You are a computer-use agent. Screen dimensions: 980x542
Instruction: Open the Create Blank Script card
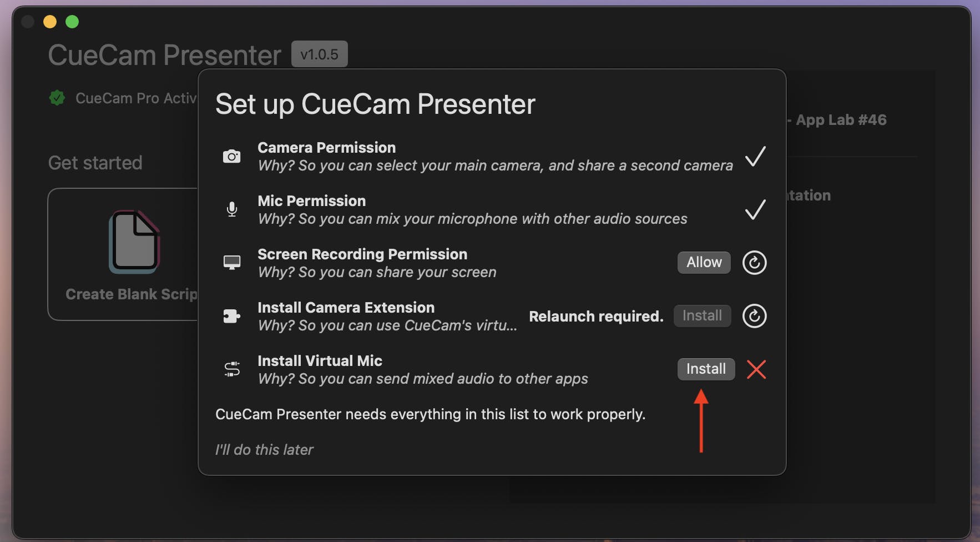(123, 254)
